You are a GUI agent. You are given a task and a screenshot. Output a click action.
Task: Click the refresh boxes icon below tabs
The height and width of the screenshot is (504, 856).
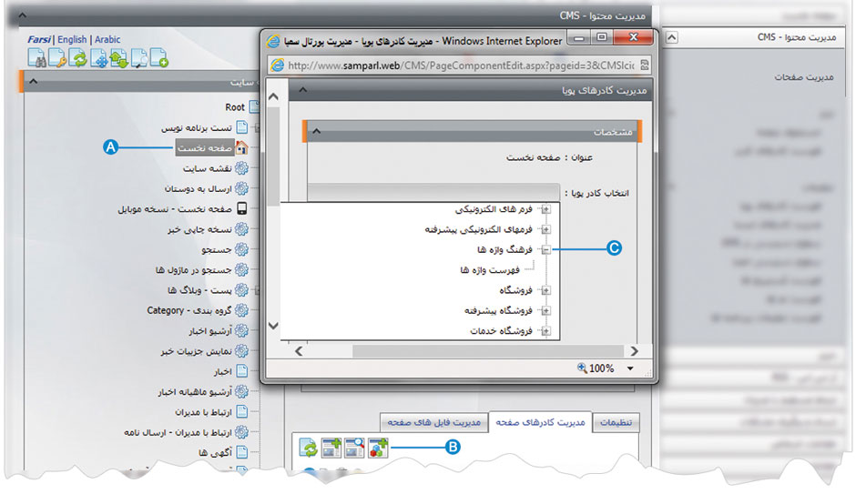[x=310, y=448]
